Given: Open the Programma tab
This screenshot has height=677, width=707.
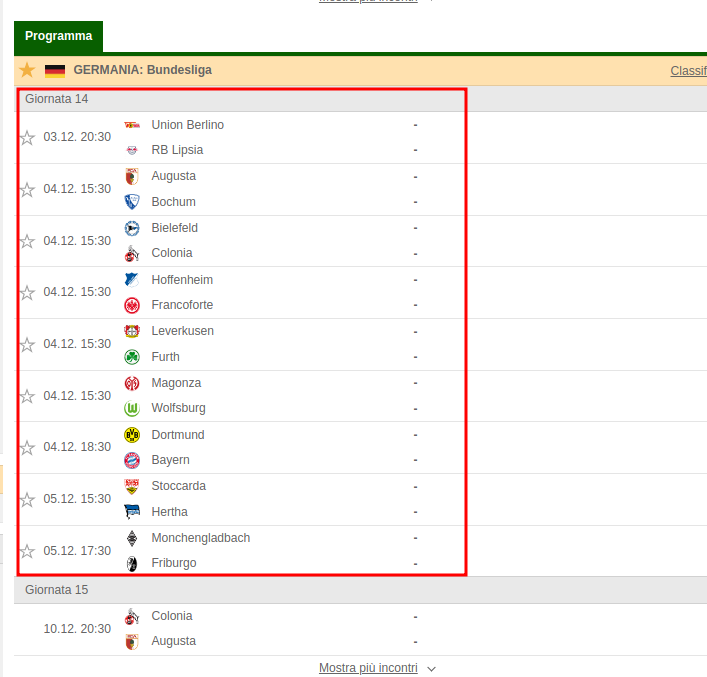Looking at the screenshot, I should (x=58, y=36).
